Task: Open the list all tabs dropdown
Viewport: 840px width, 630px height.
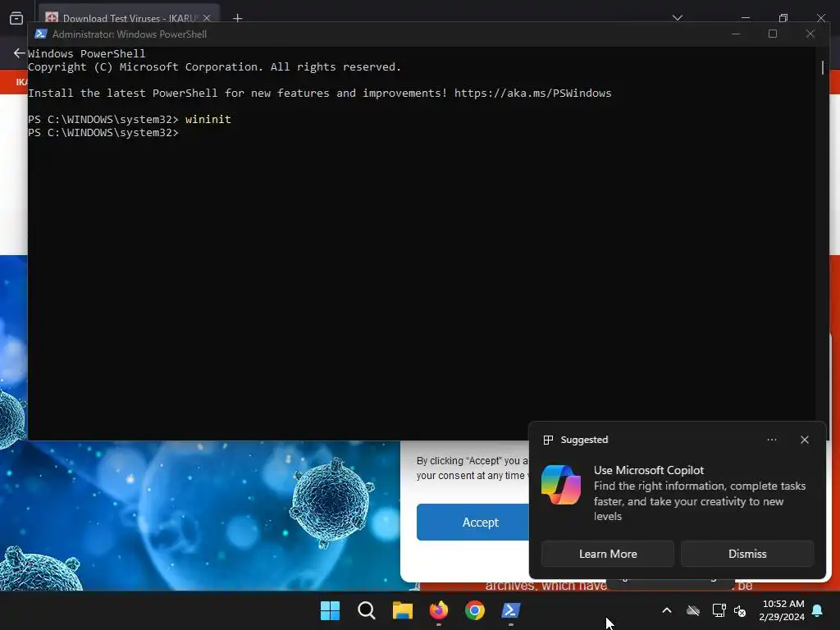Action: pyautogui.click(x=677, y=18)
